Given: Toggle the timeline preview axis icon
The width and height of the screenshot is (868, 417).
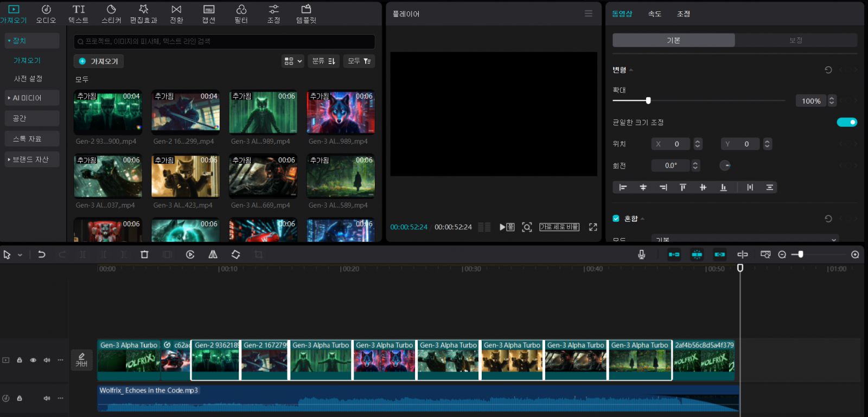Looking at the screenshot, I should (743, 254).
